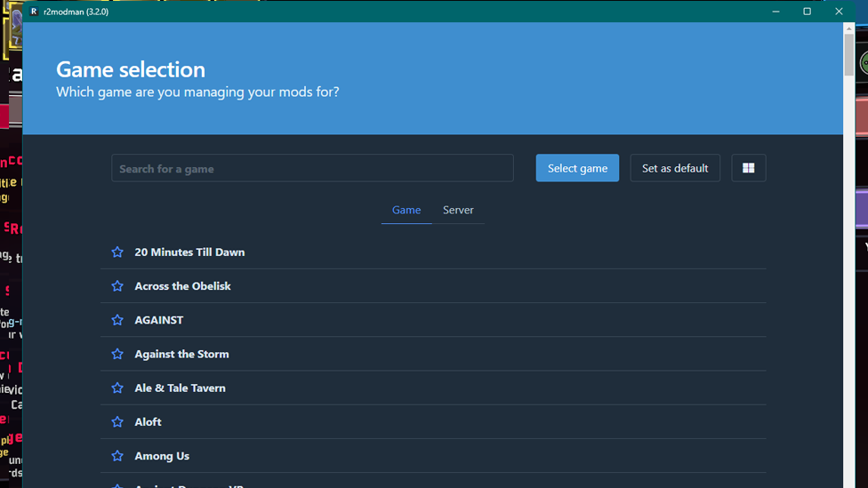868x488 pixels.
Task: Select 20 Minutes Till Dawn from the list
Action: click(433, 252)
